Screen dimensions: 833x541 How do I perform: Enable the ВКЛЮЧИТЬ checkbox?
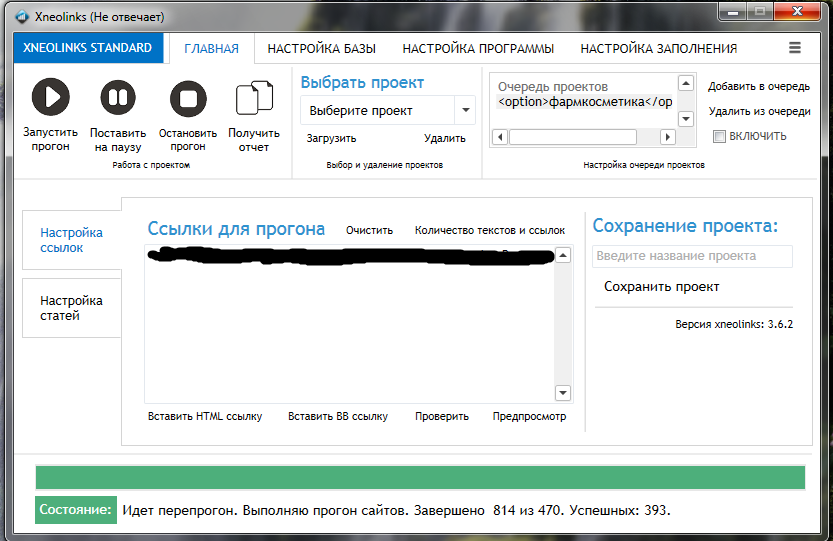pos(719,137)
